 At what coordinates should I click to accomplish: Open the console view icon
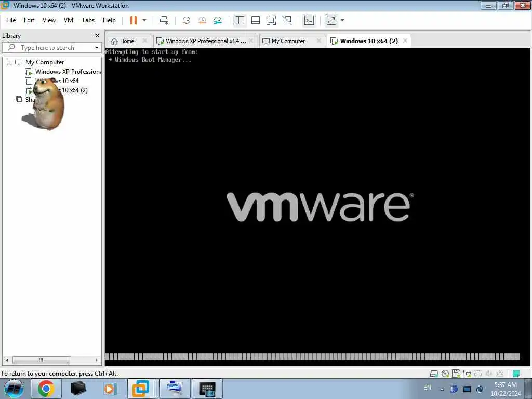click(309, 20)
